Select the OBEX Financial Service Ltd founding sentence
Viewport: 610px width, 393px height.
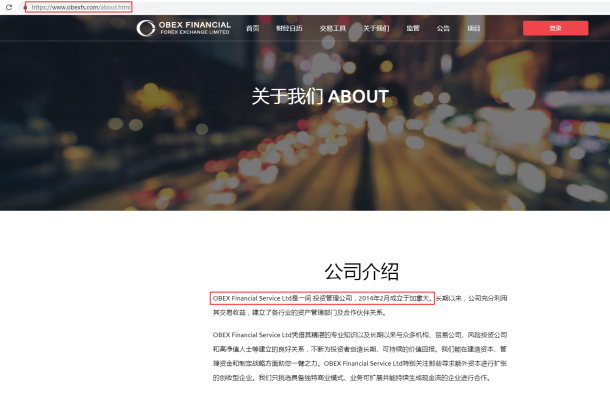pyautogui.click(x=323, y=298)
